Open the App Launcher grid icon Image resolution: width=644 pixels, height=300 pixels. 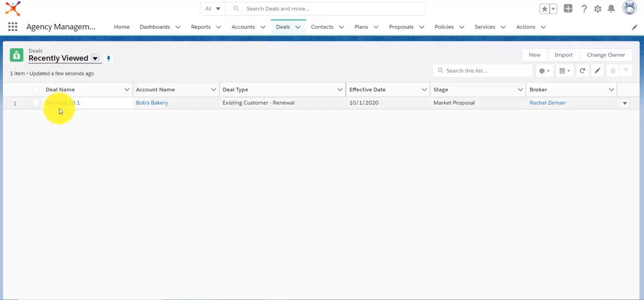tap(13, 27)
